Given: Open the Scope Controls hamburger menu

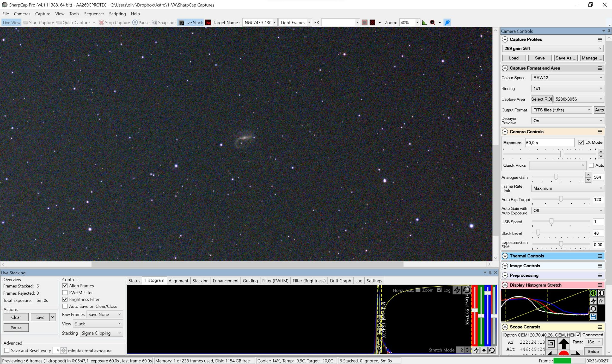Looking at the screenshot, I should click(600, 327).
